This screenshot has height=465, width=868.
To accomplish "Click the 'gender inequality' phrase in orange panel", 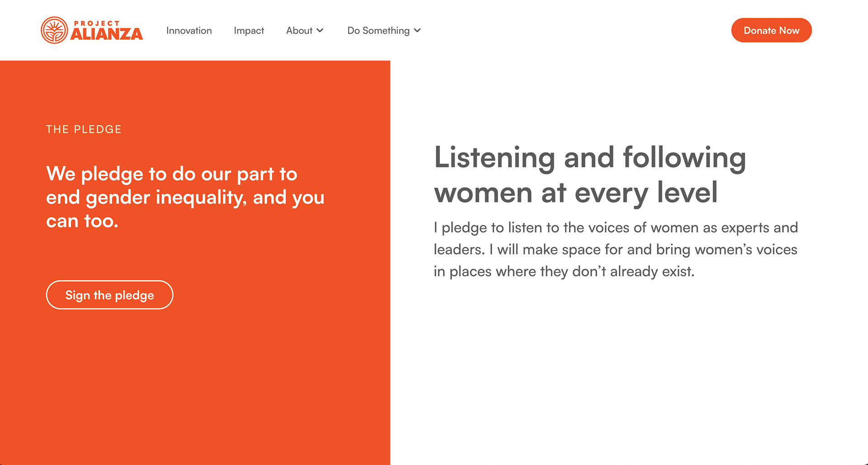I will coord(166,198).
